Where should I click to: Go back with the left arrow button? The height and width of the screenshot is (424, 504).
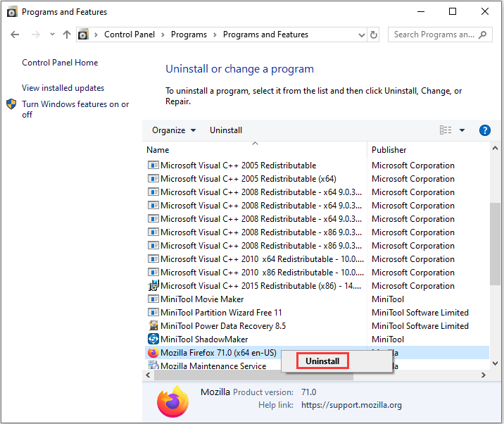(15, 35)
